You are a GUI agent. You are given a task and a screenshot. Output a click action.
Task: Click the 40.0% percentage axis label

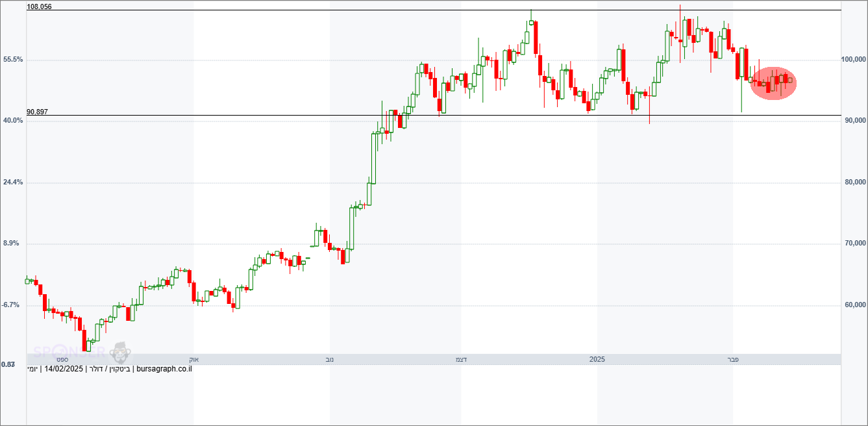click(13, 120)
